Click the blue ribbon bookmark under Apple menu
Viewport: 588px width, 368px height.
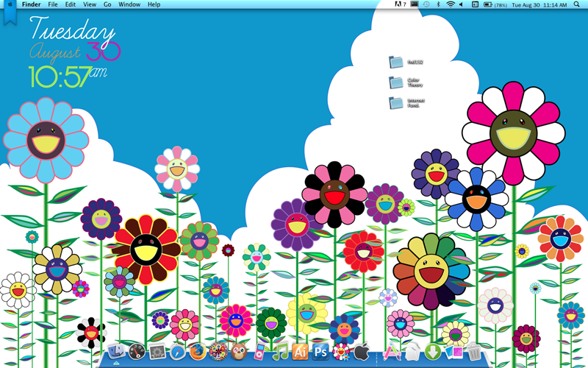pos(10,17)
